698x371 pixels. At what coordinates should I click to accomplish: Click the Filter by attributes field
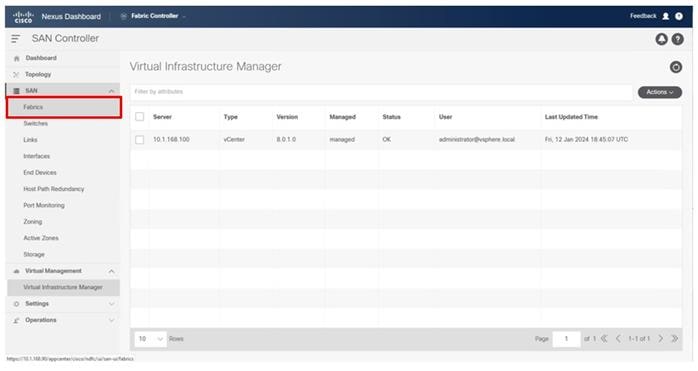pos(381,92)
